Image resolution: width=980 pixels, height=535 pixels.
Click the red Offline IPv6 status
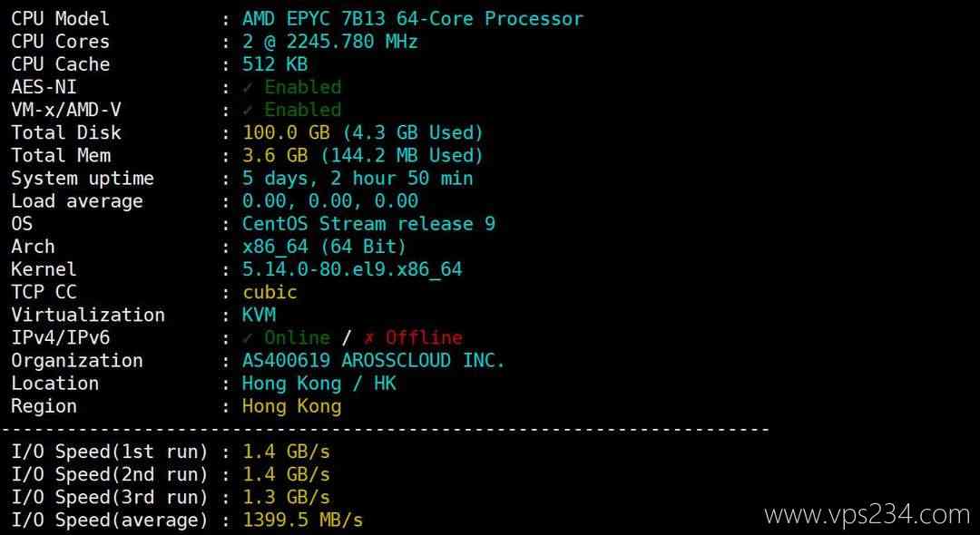tap(425, 338)
